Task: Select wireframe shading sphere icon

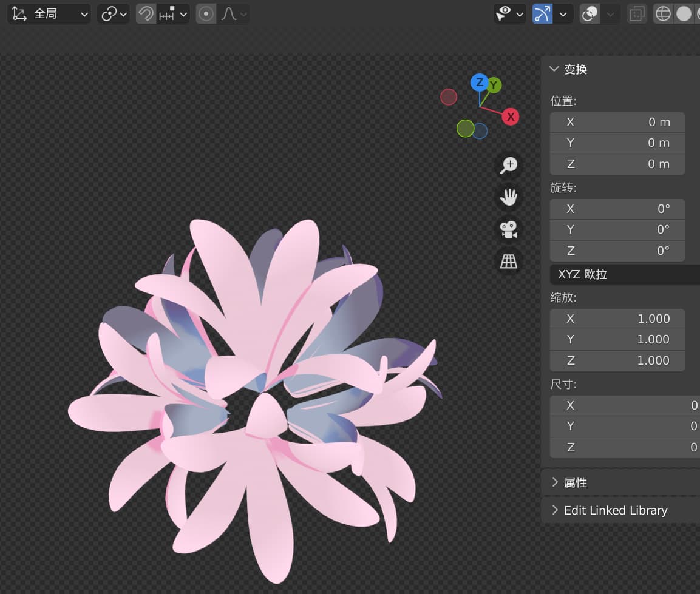Action: pyautogui.click(x=664, y=14)
